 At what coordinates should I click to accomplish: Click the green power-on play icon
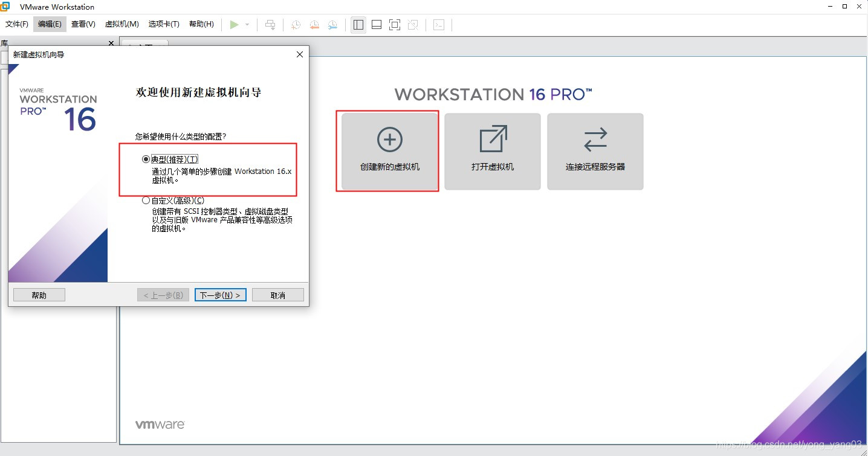pyautogui.click(x=235, y=25)
